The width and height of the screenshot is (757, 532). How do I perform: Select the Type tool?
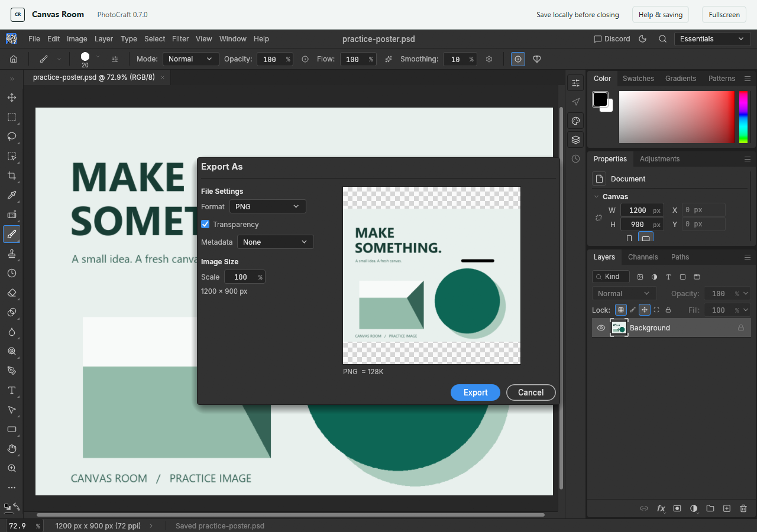click(11, 390)
